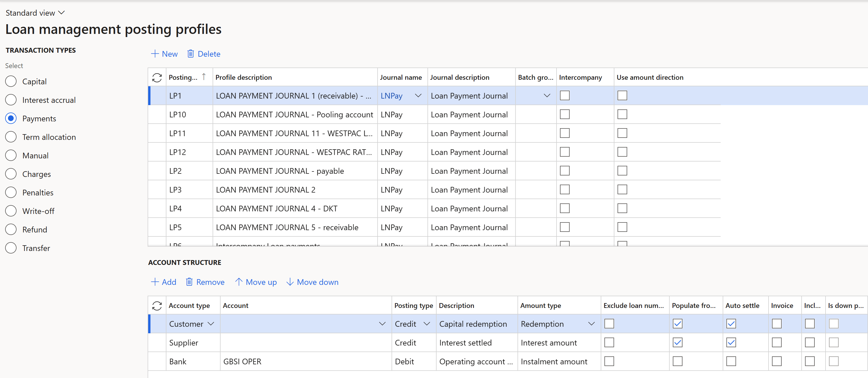Uncheck Populate from on Capital redemption row

coord(677,324)
